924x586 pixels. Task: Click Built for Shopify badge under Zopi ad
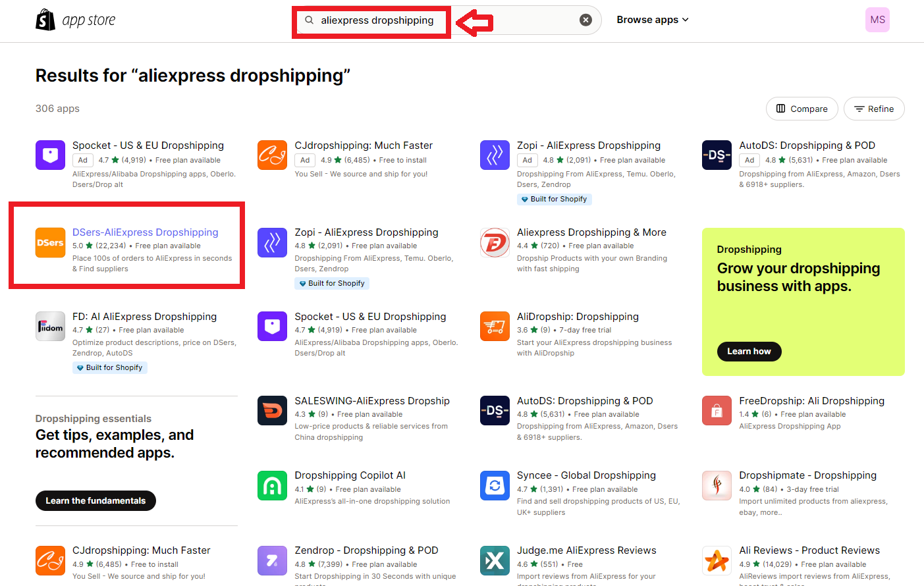pyautogui.click(x=554, y=199)
